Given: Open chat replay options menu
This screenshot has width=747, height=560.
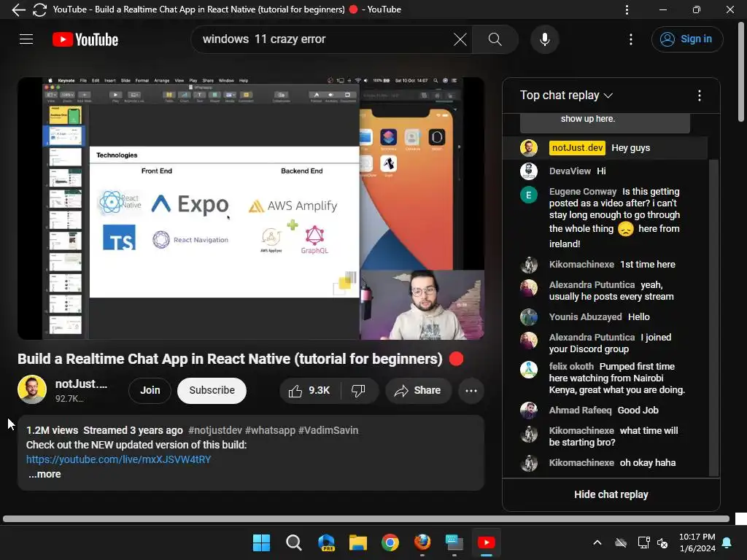Looking at the screenshot, I should pyautogui.click(x=700, y=96).
